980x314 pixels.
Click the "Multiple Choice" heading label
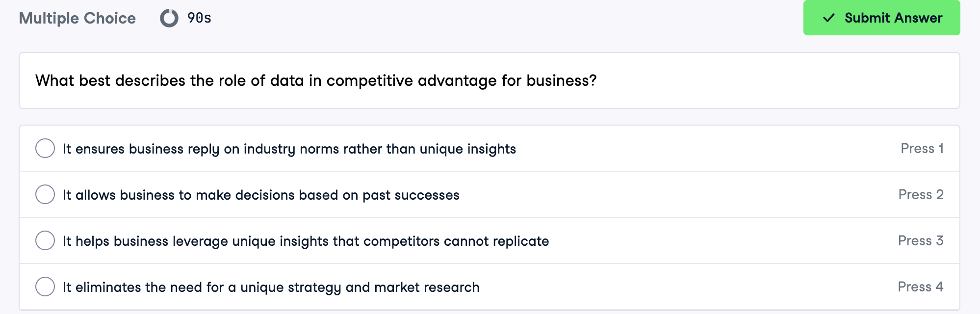click(x=77, y=18)
